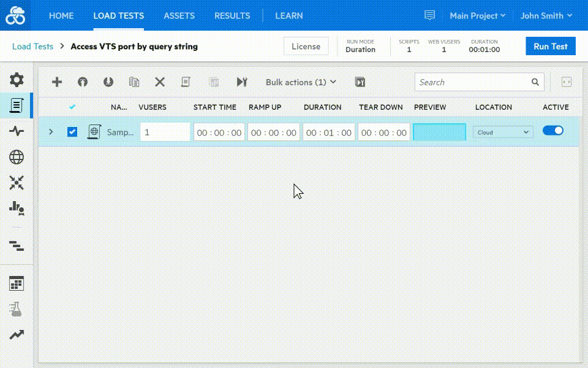Delete the script using the X icon
Image resolution: width=588 pixels, height=368 pixels.
(160, 82)
